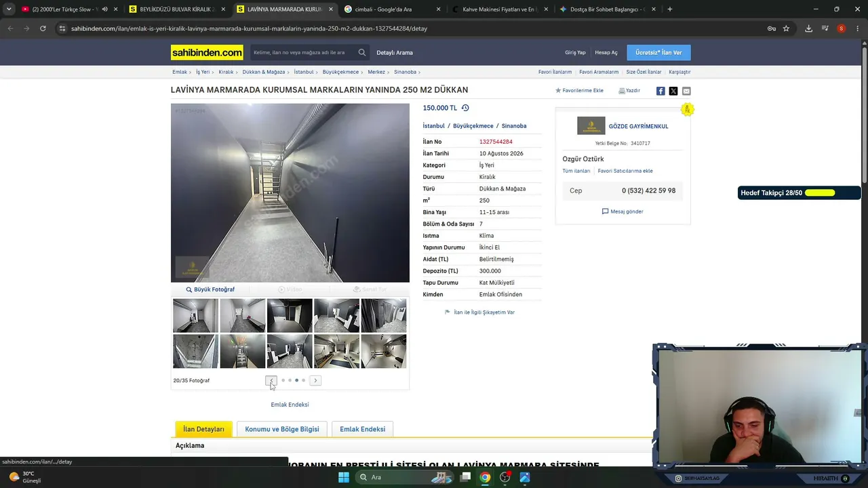Share the listing on X
Viewport: 868px width, 488px height.
point(673,91)
